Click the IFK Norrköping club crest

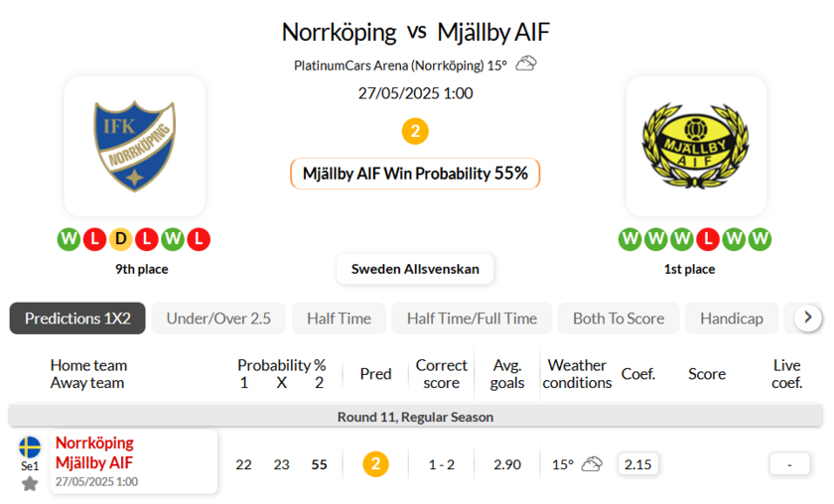(x=134, y=146)
